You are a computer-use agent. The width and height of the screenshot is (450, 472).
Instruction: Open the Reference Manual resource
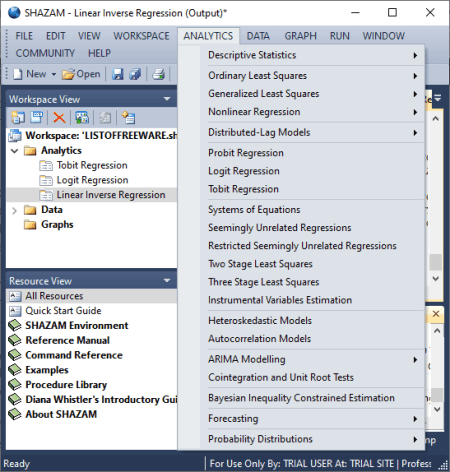pos(67,340)
